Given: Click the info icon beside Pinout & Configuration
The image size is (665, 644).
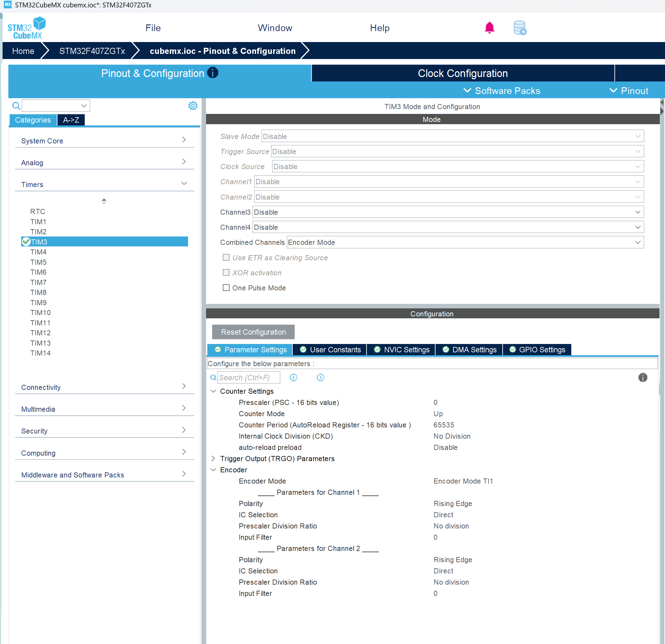Looking at the screenshot, I should (213, 73).
